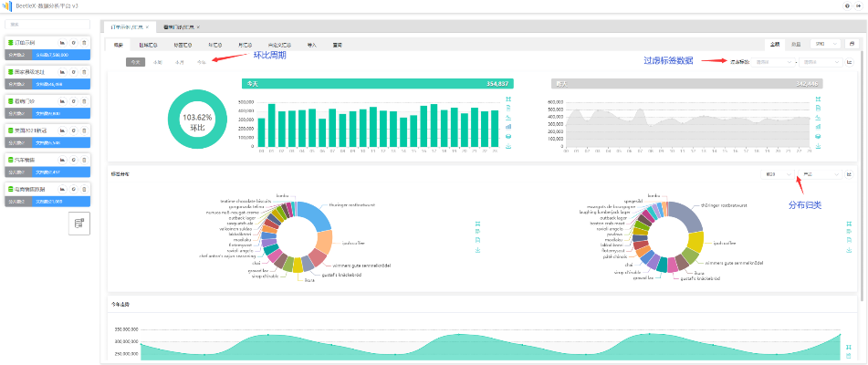Click the logout icon in top header
Image resolution: width=868 pixels, height=365 pixels.
(858, 5)
